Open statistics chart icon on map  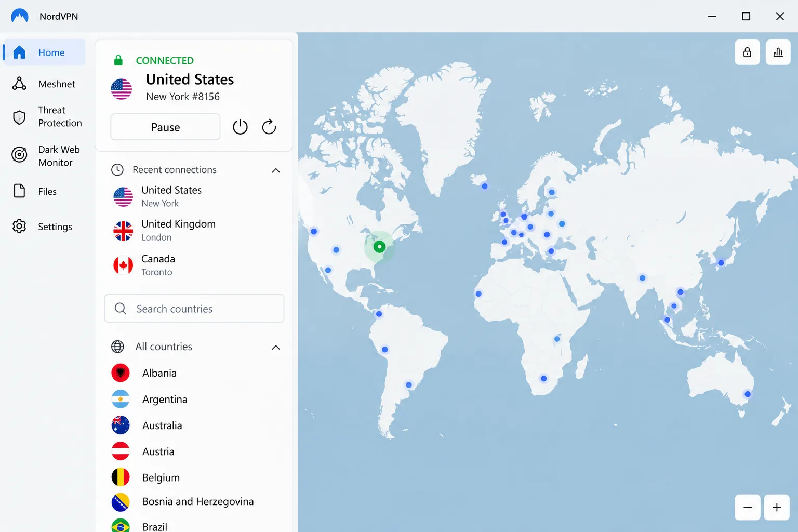click(778, 52)
